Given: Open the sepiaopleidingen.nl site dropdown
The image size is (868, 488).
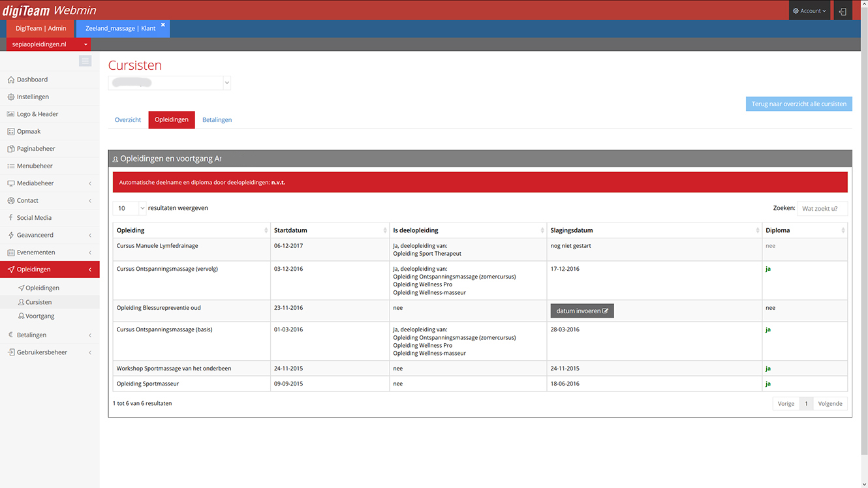Looking at the screenshot, I should (49, 44).
